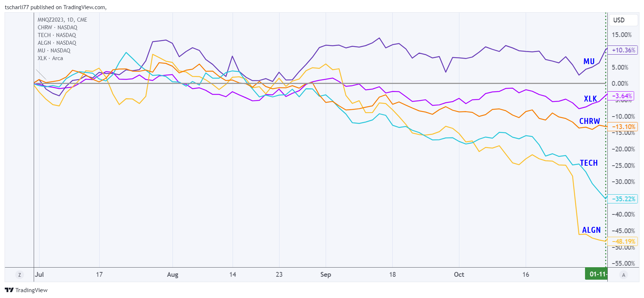Click the blue ALGN chart label

pos(591,230)
